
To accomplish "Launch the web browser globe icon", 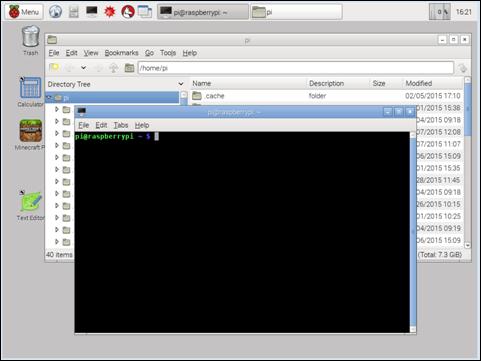I will [55, 12].
